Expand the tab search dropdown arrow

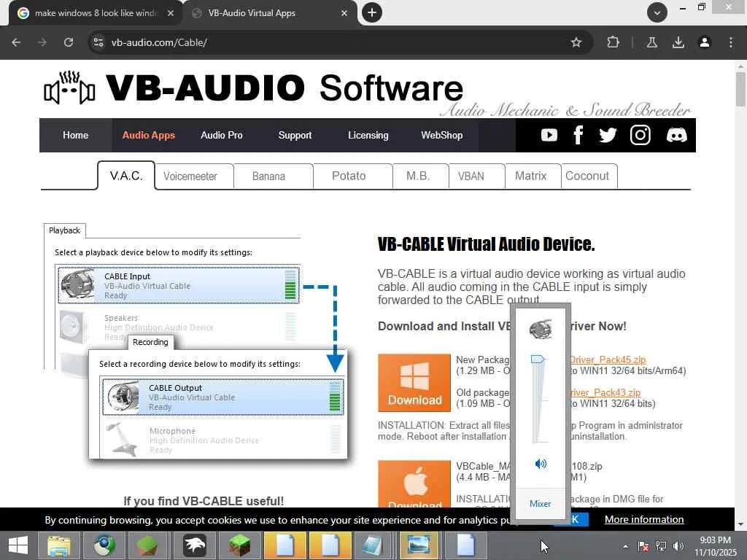click(657, 12)
